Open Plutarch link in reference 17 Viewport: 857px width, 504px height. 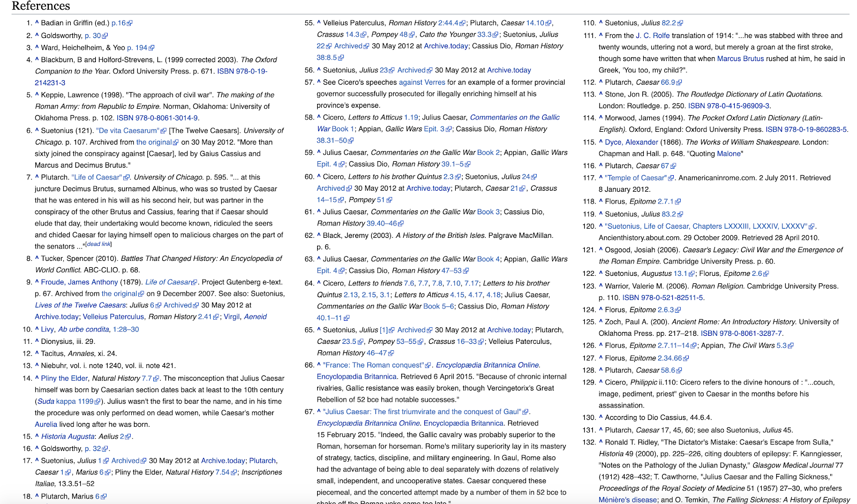coord(262,461)
